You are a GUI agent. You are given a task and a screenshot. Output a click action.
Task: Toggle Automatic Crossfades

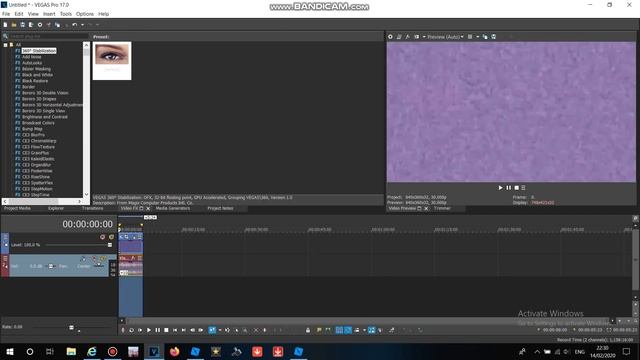coord(348,330)
